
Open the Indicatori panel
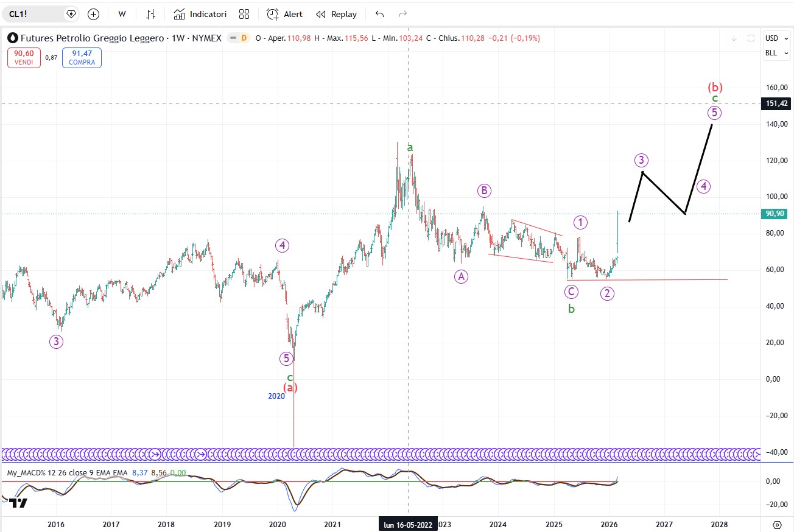coord(200,14)
